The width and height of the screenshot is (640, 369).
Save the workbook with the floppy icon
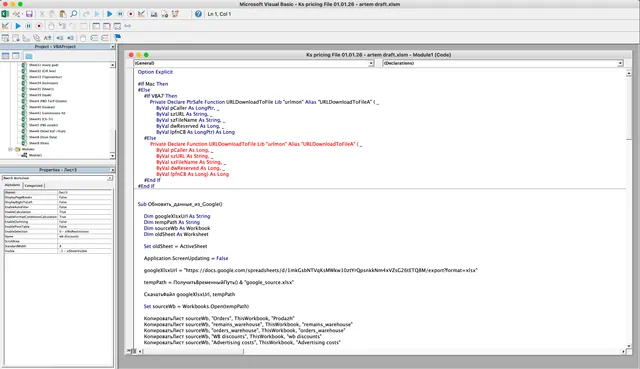(29, 14)
